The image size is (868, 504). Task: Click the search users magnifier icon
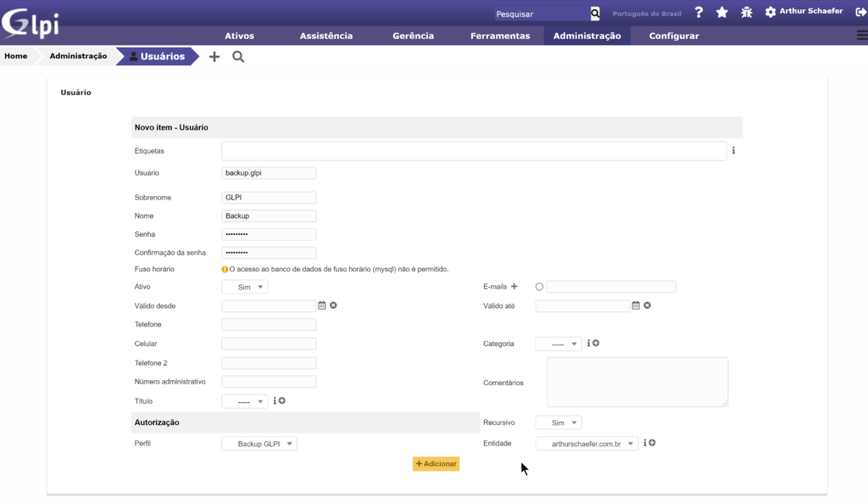coord(238,57)
